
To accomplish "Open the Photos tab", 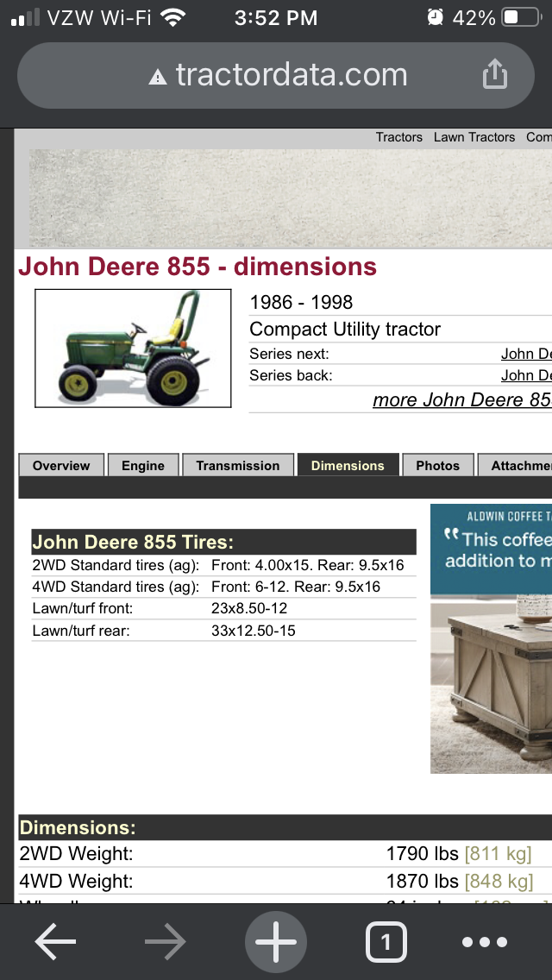I will (438, 465).
